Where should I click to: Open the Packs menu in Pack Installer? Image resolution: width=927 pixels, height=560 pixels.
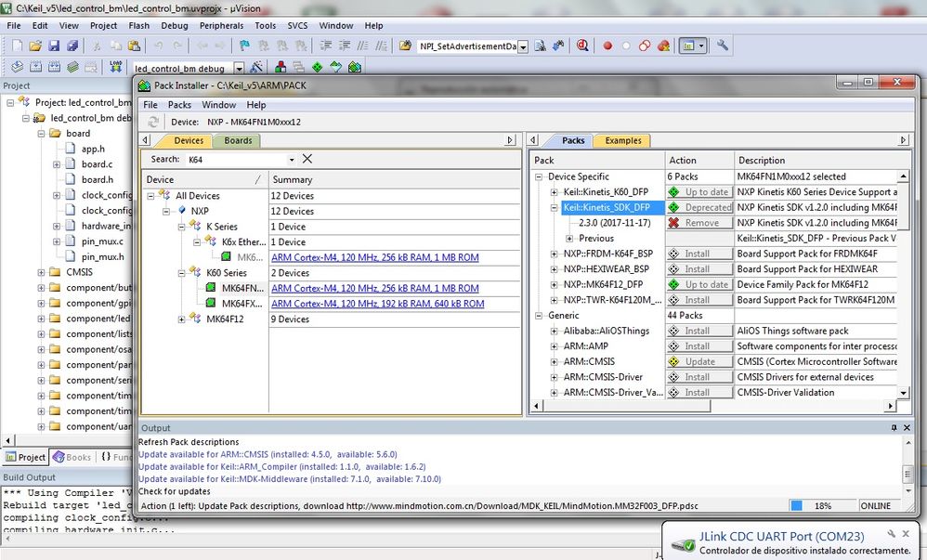pos(179,105)
